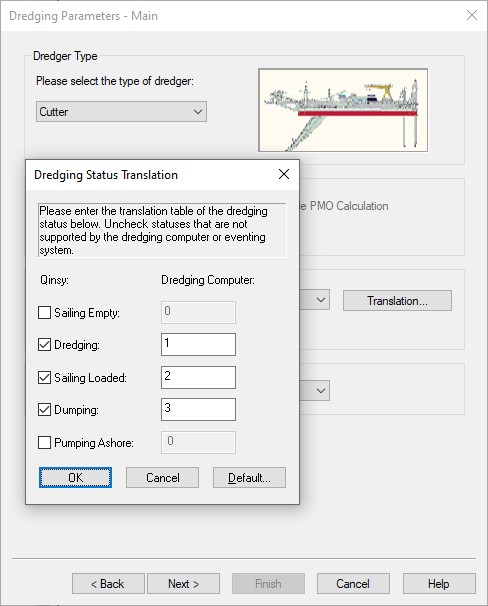Viewport: 488px width, 606px height.
Task: Close the Dredging Status Translation dialog
Action: [x=284, y=174]
